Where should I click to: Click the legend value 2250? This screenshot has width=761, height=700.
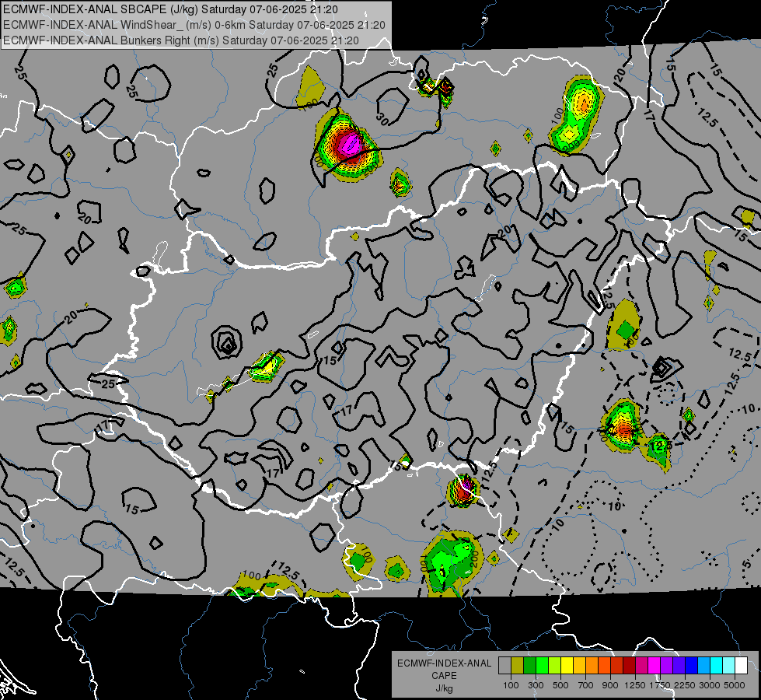tap(686, 685)
